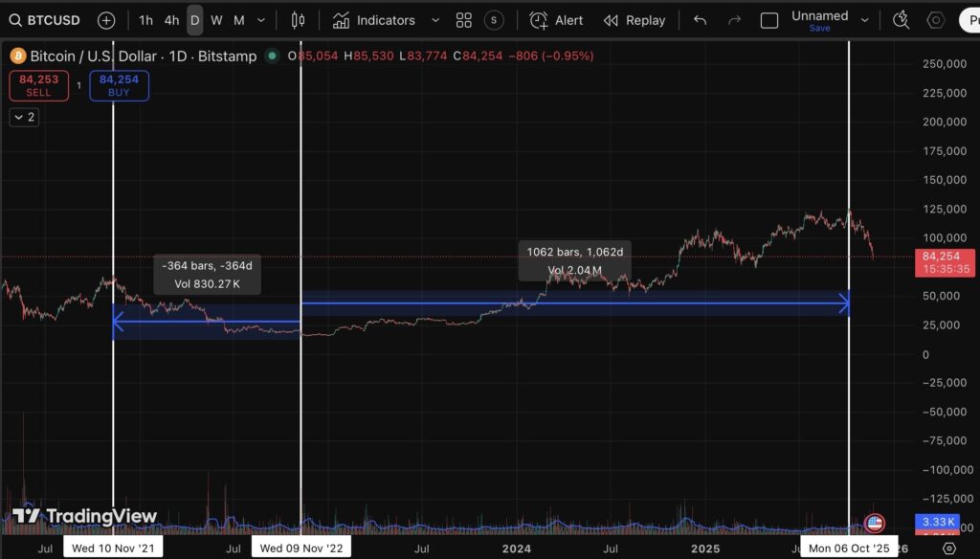Select the Monthly timeframe M
This screenshot has height=559, width=980.
point(240,19)
